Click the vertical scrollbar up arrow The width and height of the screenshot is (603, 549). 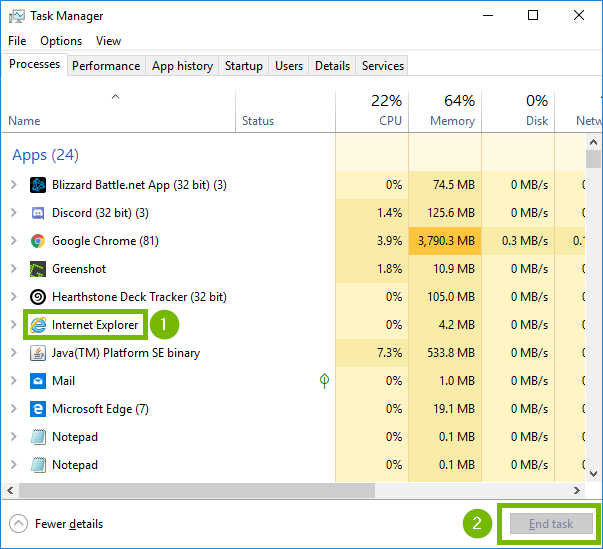[x=593, y=142]
